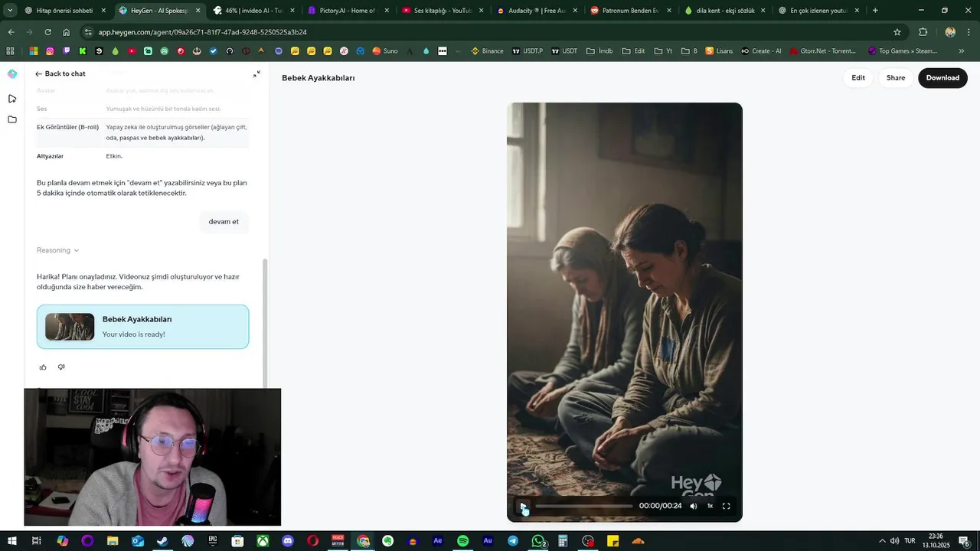The image size is (980, 551).
Task: Click the HeyGen logo in the sidebar
Action: 11,73
